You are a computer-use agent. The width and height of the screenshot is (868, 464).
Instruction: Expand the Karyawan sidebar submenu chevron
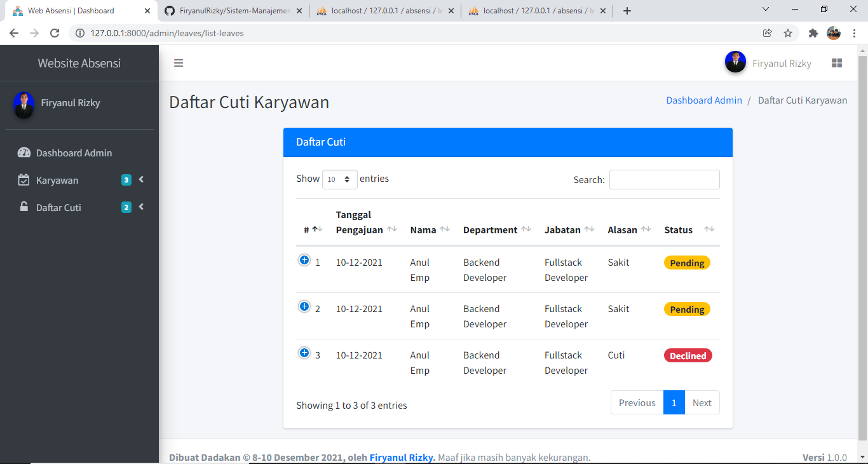(x=141, y=179)
